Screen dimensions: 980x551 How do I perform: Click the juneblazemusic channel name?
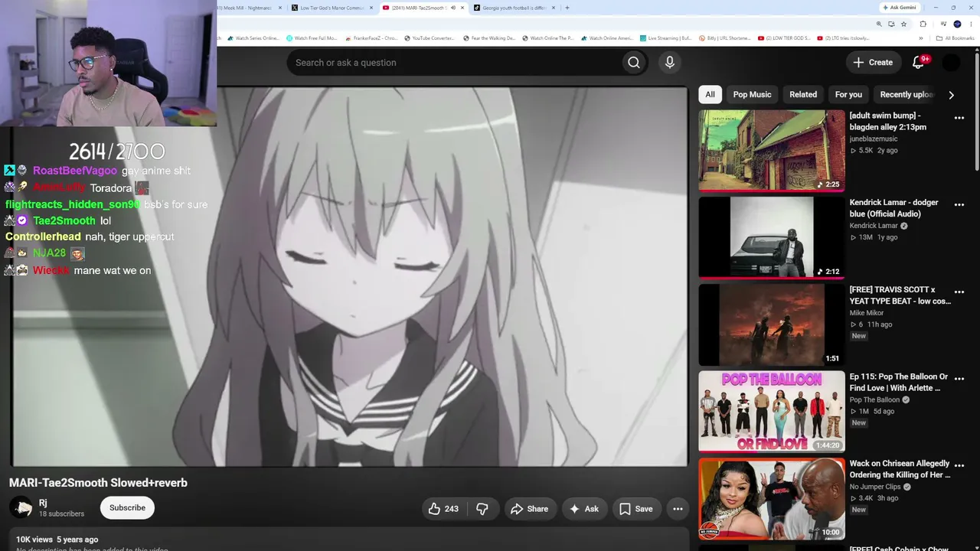(874, 139)
